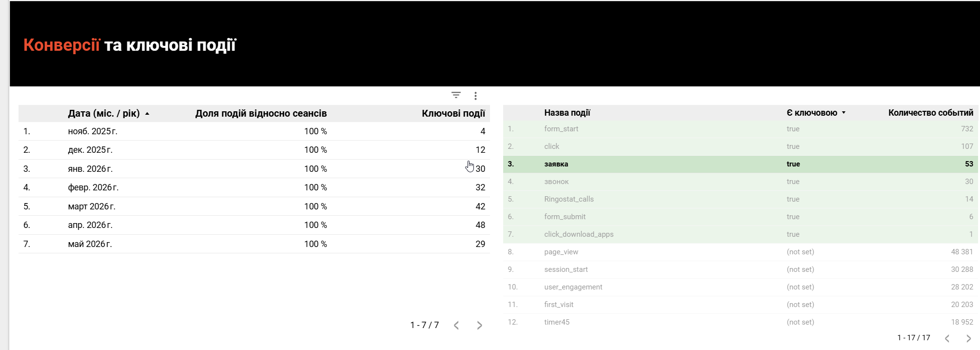The height and width of the screenshot is (350, 980).
Task: Open the three-dot more options menu
Action: point(475,96)
